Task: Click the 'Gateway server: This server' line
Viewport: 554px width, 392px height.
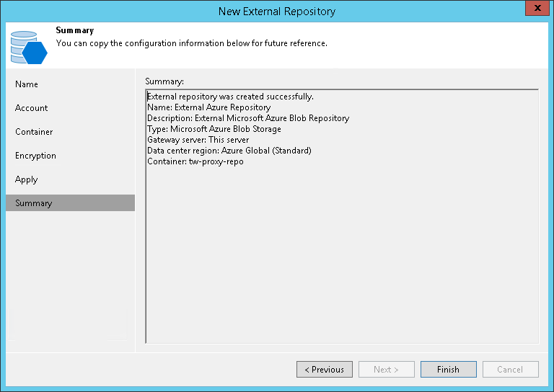Action: [x=198, y=140]
